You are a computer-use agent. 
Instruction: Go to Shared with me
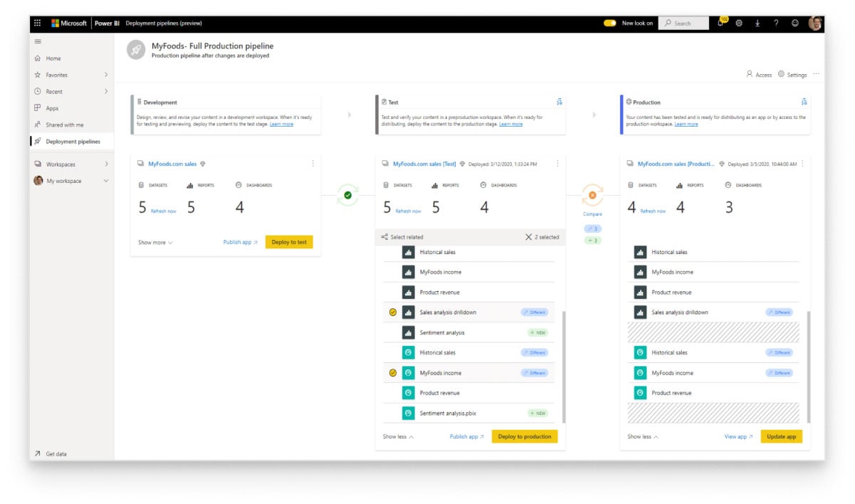click(x=64, y=125)
